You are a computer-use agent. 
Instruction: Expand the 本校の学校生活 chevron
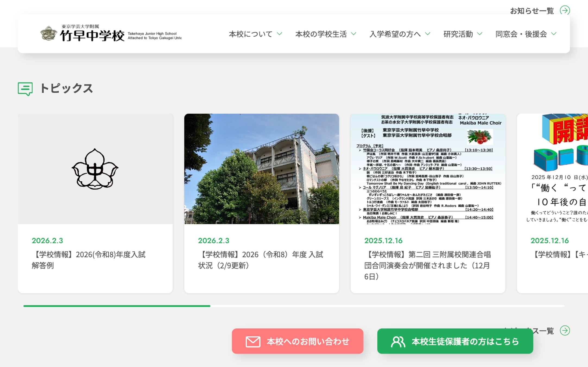(x=353, y=34)
